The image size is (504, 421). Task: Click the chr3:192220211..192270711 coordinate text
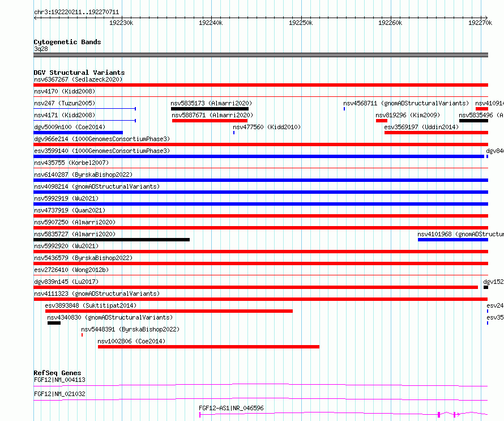[x=76, y=12]
